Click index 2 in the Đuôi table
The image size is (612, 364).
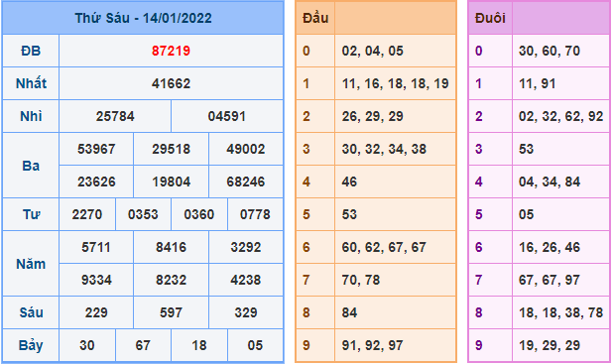478,116
